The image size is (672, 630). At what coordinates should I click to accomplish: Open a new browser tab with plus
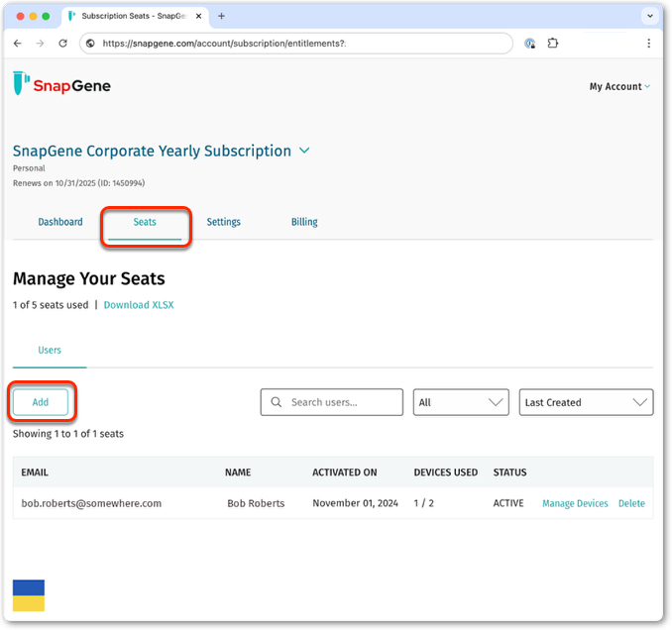[x=221, y=16]
